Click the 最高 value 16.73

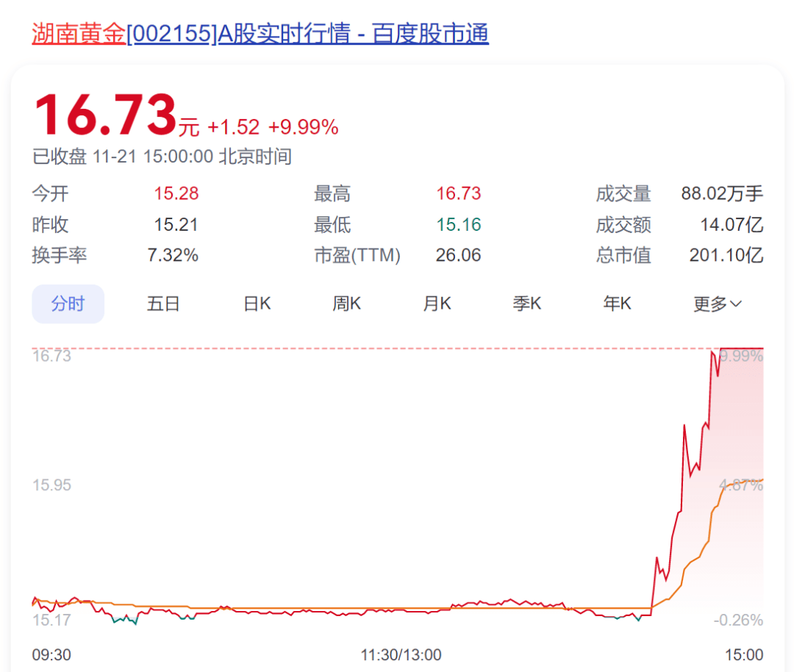tap(459, 193)
